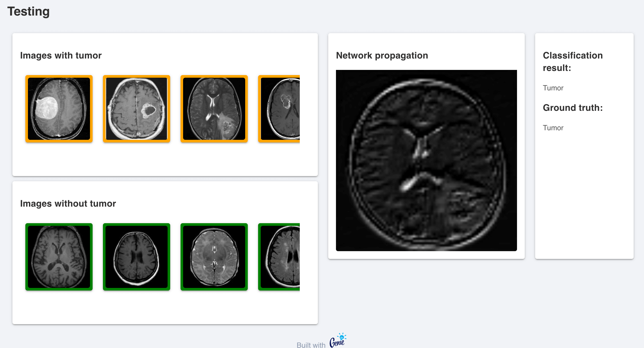Click the Network propagation title
The image size is (644, 348).
point(382,55)
